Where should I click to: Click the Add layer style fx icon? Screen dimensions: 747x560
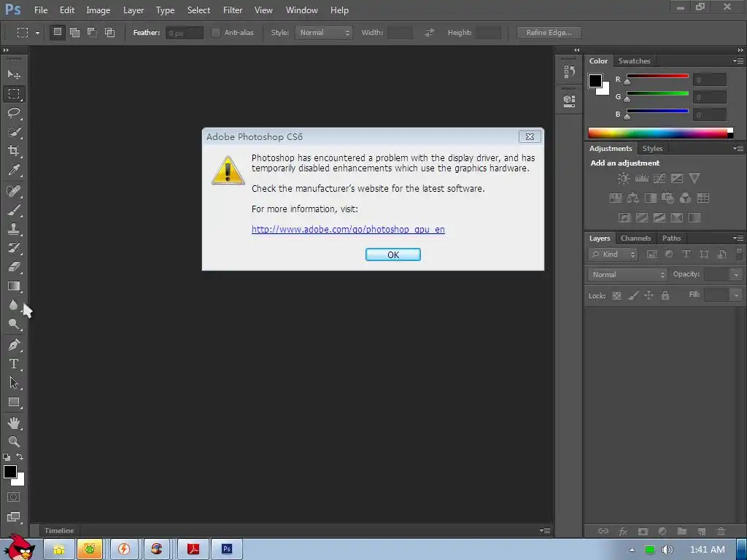[623, 532]
